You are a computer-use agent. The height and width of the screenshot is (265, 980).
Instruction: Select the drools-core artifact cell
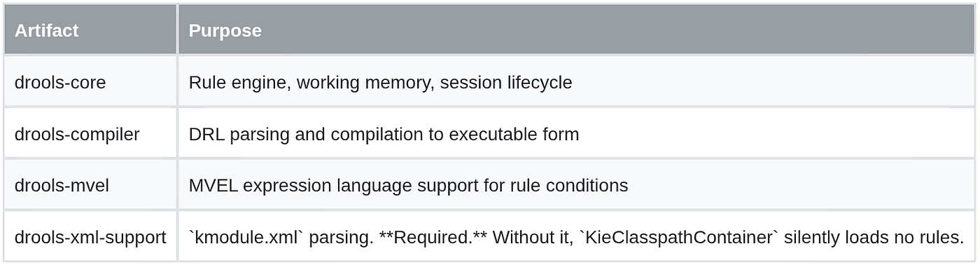pos(90,82)
